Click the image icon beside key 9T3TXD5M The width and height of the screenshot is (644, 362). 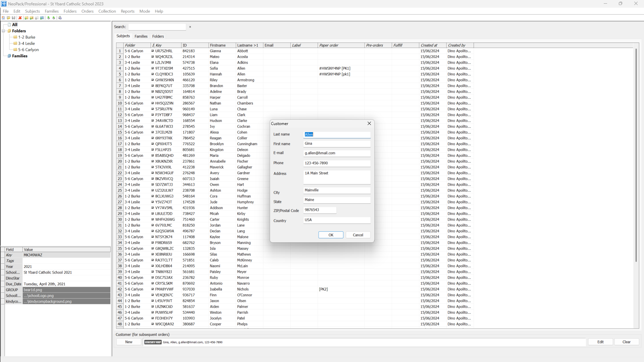coord(153,68)
